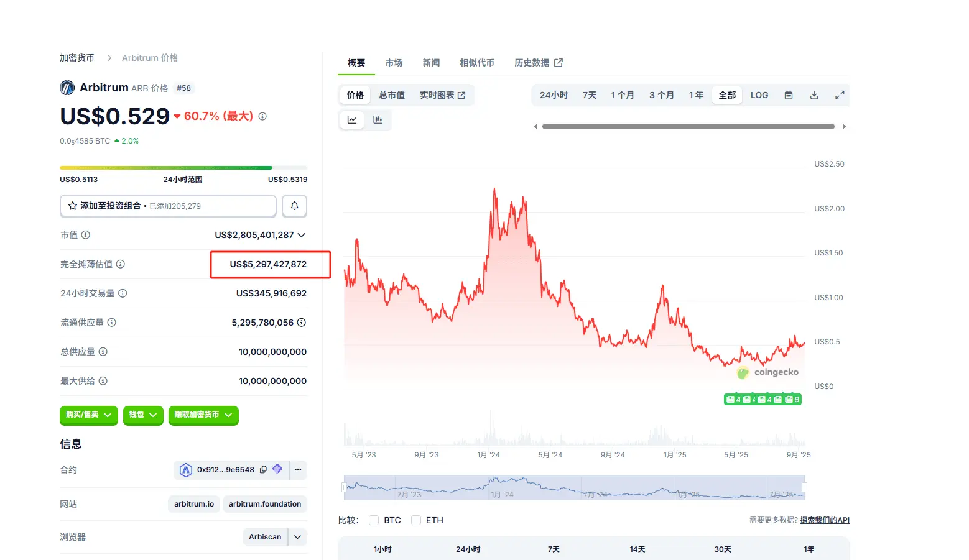Download the chart data
Image resolution: width=969 pixels, height=560 pixels.
click(814, 95)
